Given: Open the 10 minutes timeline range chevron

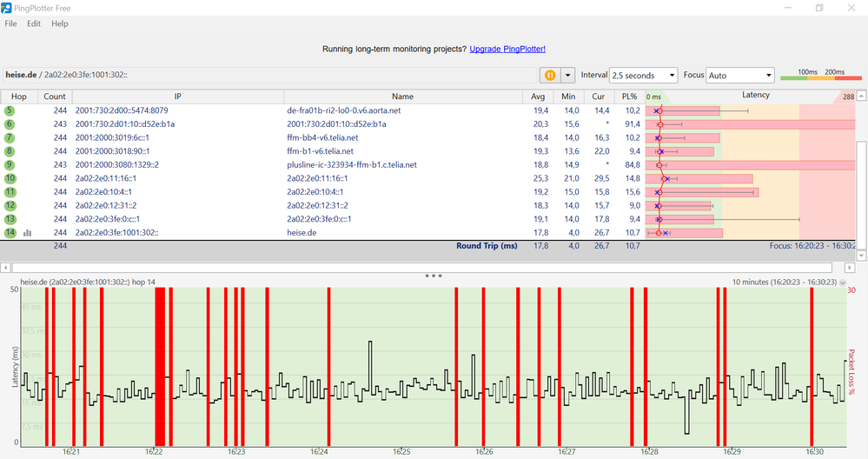Looking at the screenshot, I should click(x=842, y=283).
